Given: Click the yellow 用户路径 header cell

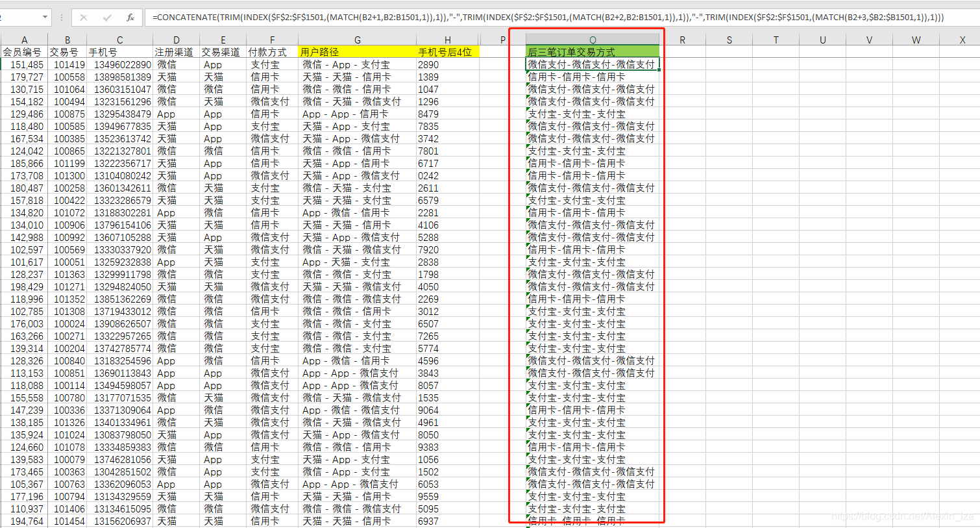Looking at the screenshot, I should 357,52.
